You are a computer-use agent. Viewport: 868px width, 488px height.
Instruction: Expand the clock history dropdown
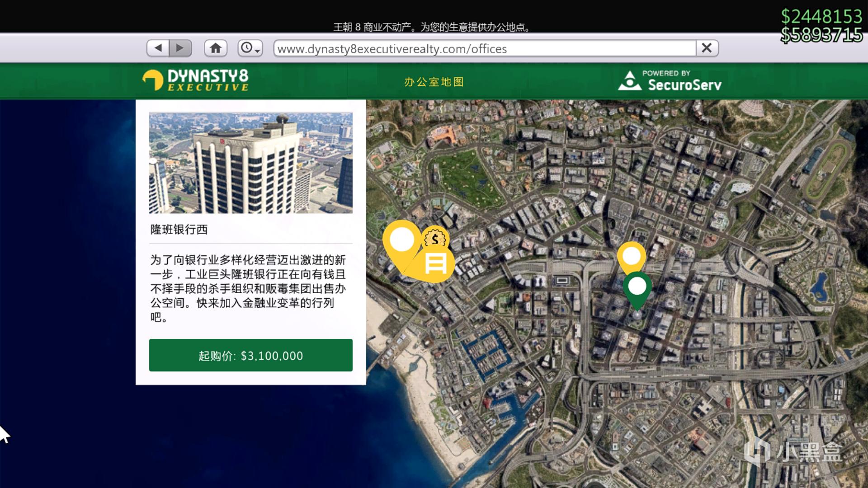(x=250, y=48)
